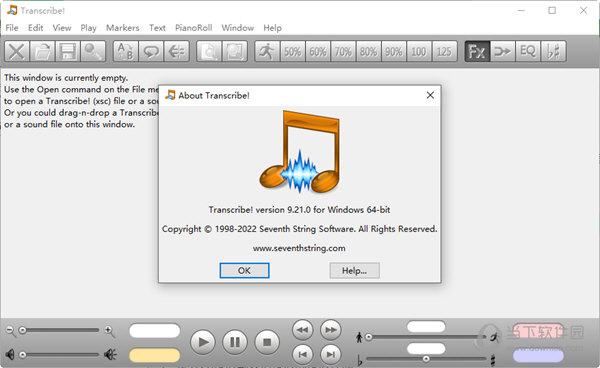Click the Play transport button
Viewport: 600px width, 368px height.
click(x=203, y=342)
